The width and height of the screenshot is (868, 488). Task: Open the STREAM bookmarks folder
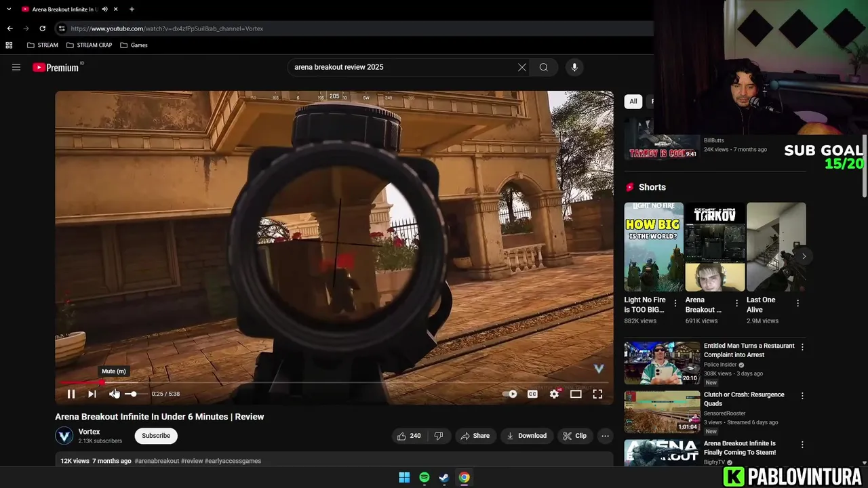(43, 45)
